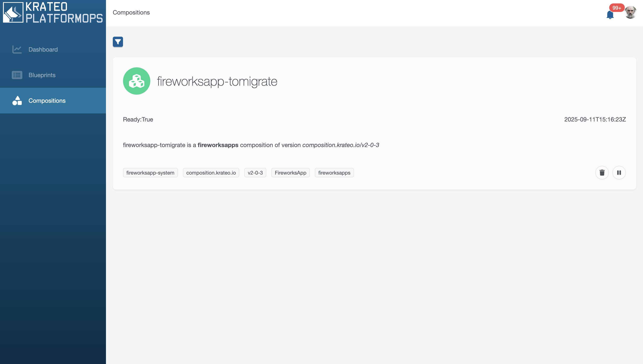Click the Dashboard chart icon
This screenshot has height=364, width=643.
coord(17,49)
